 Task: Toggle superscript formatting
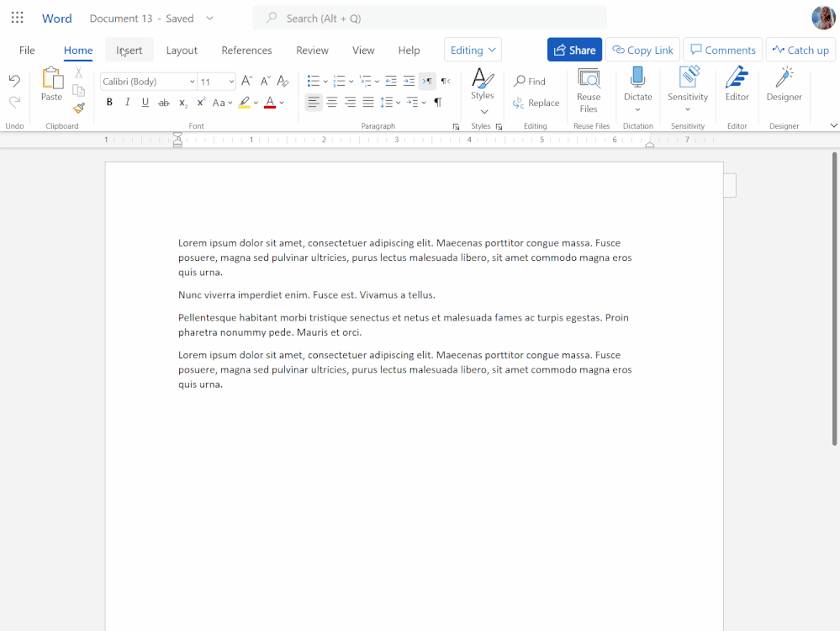(202, 102)
